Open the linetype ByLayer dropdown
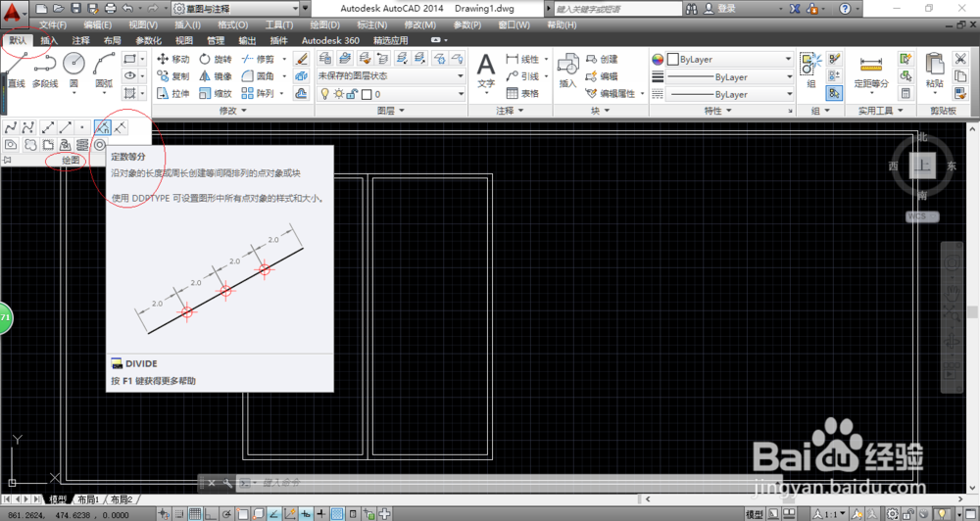The height and width of the screenshot is (521, 980). coord(730,94)
